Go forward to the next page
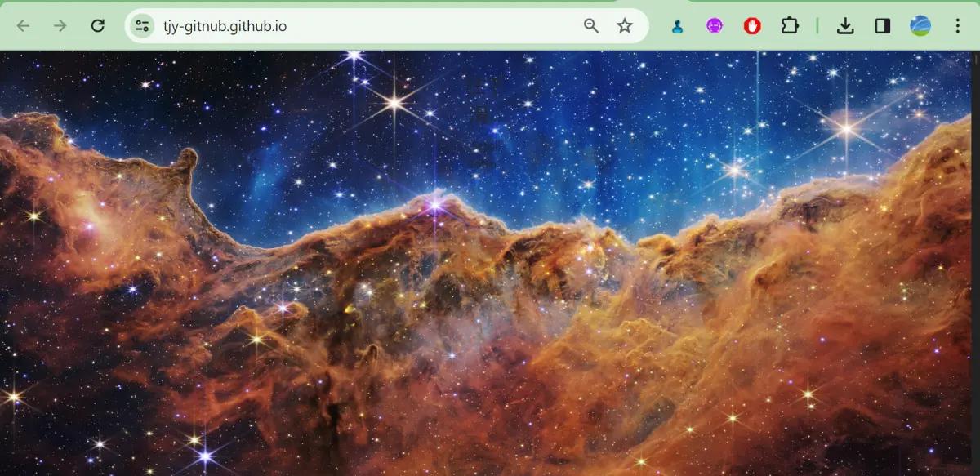 pyautogui.click(x=60, y=26)
